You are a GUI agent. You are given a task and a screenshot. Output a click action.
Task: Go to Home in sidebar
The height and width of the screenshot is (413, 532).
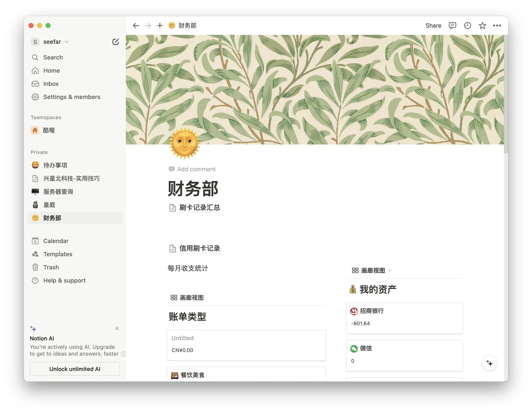[x=75, y=71]
